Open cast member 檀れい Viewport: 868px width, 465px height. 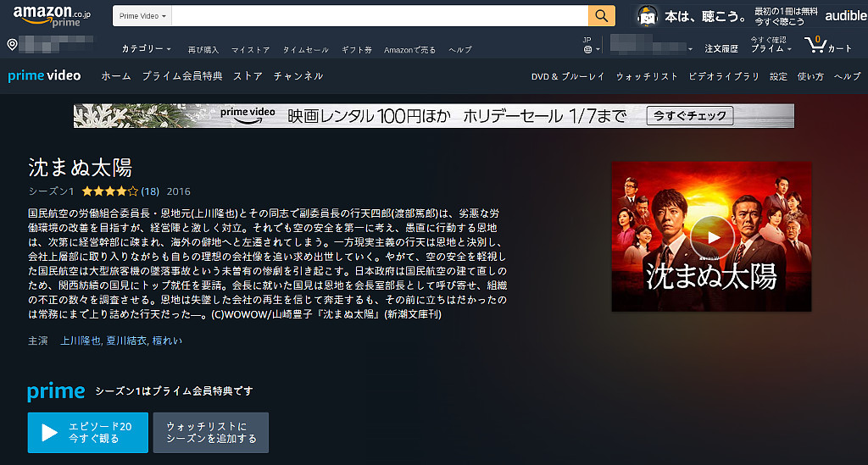[x=167, y=340]
